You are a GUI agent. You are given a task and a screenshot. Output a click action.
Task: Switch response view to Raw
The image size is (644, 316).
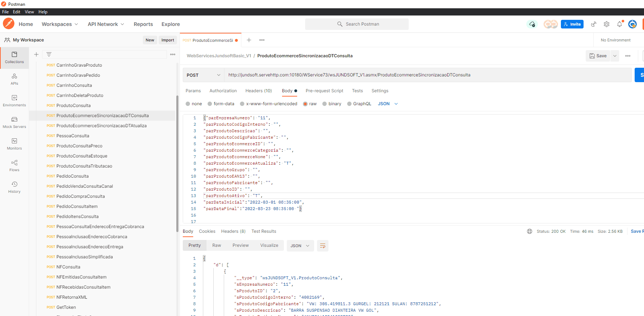217,245
